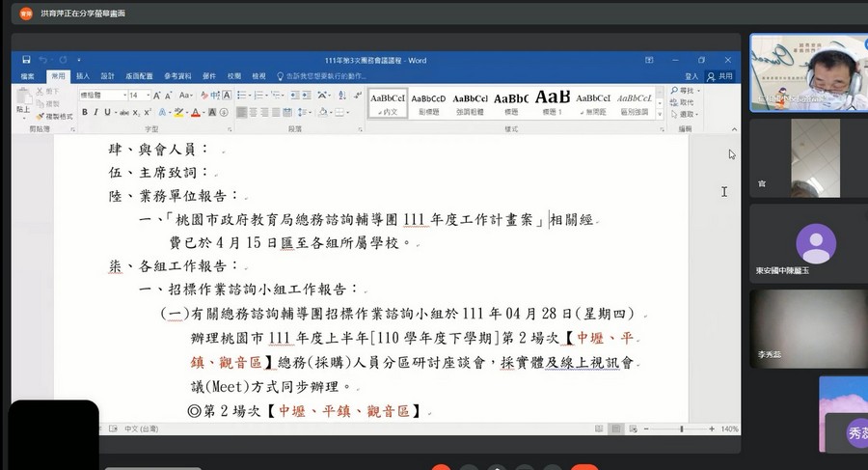Save the document with the floppy disk icon

[x=26, y=60]
